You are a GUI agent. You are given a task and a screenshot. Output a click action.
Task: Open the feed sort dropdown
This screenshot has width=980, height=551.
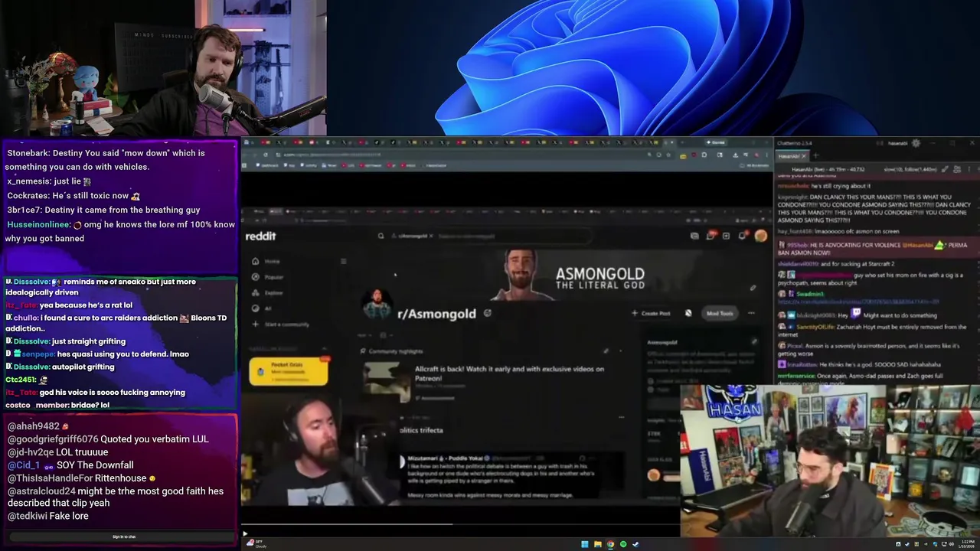[364, 335]
